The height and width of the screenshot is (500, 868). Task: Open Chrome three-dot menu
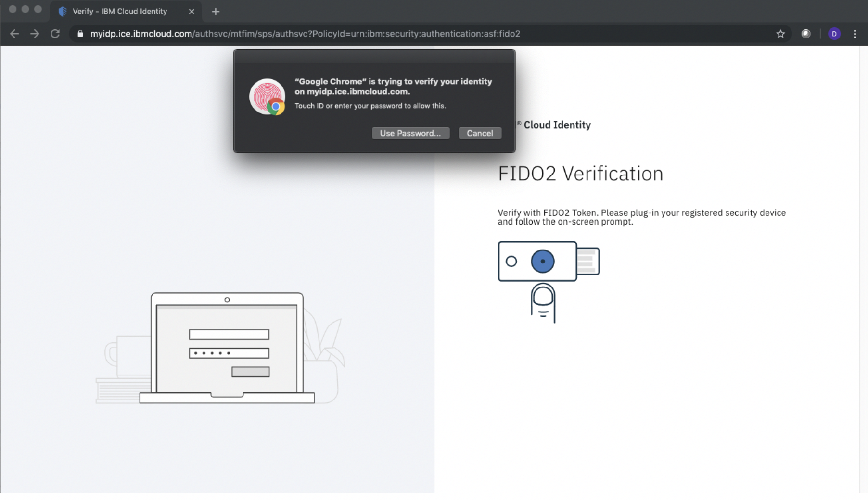coord(855,34)
